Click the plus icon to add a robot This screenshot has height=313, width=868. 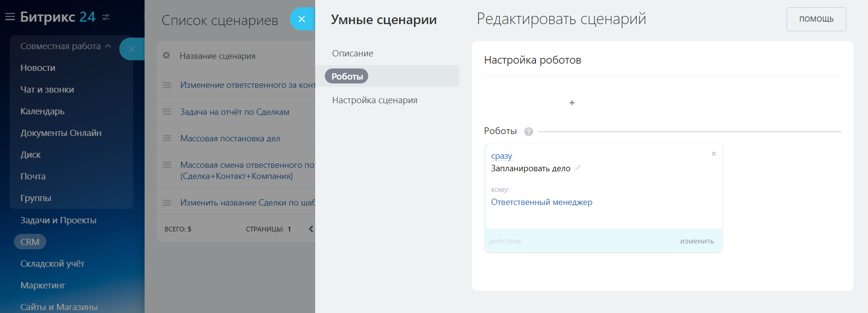[x=572, y=103]
